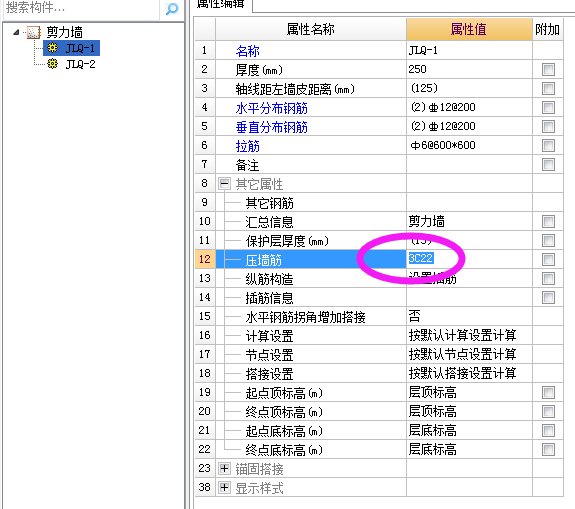The width and height of the screenshot is (575, 509).
Task: Tick the 附加 checkbox for 纵筋构造
Action: point(548,278)
